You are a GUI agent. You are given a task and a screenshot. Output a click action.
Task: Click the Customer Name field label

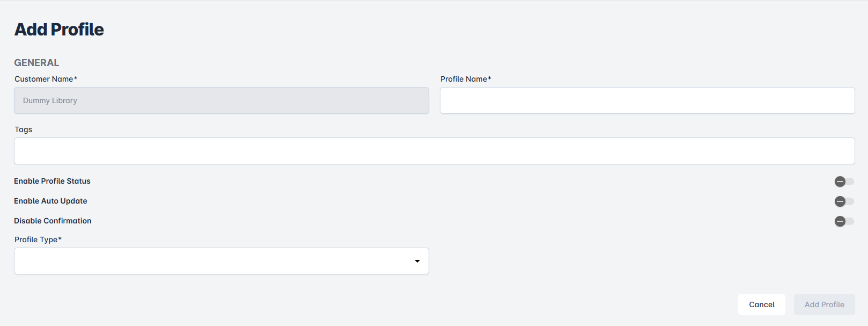point(43,79)
